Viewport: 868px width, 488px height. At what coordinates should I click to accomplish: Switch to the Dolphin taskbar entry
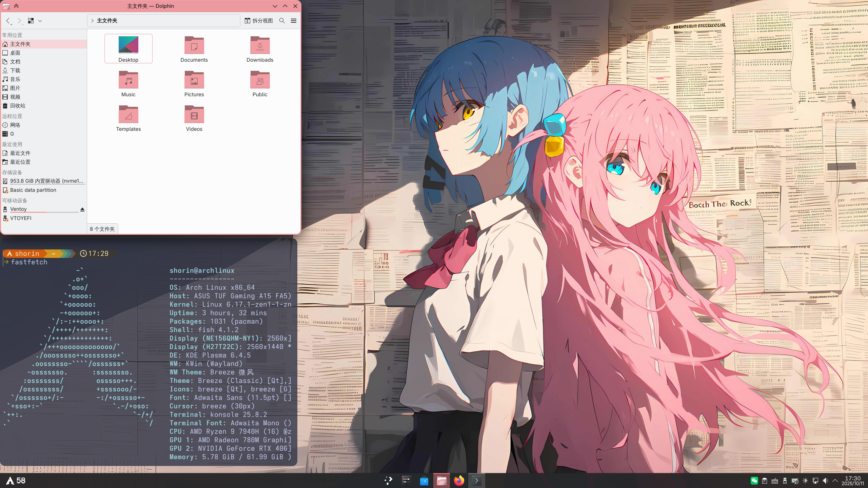[x=441, y=481]
